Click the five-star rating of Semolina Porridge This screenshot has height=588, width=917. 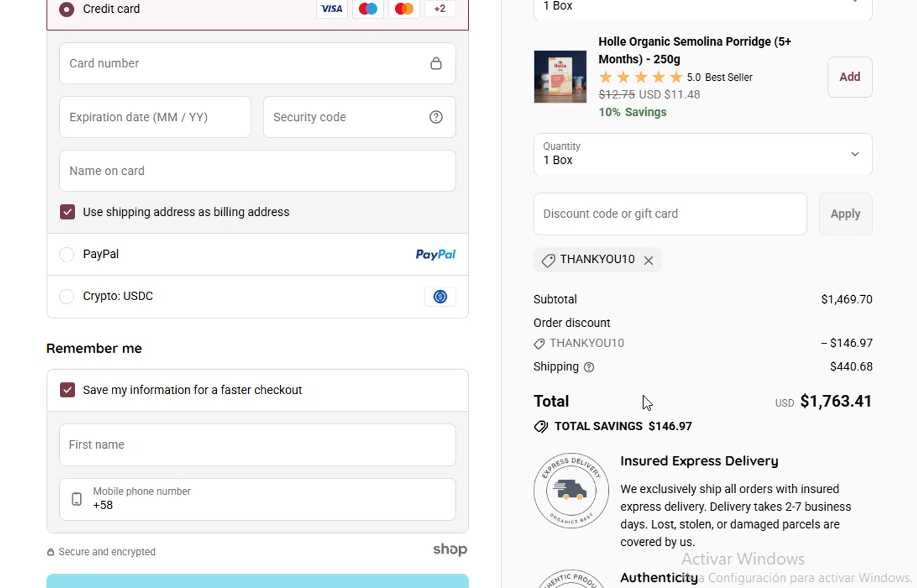(x=641, y=77)
